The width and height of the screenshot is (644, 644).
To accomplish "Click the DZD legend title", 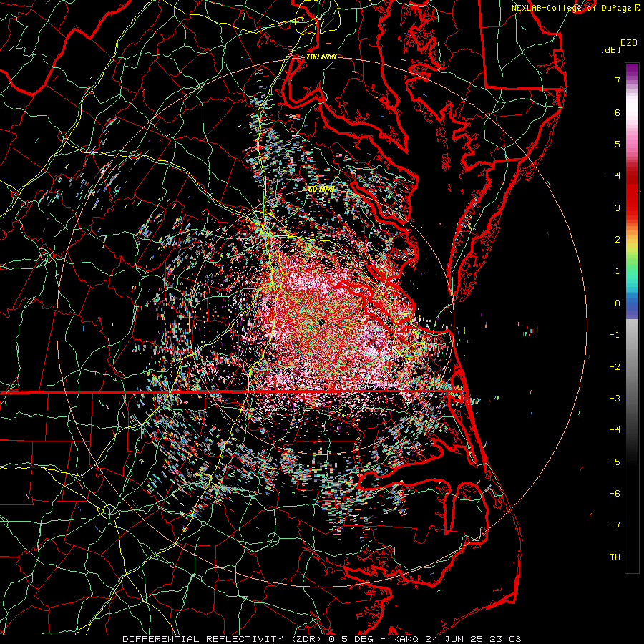I will click(x=629, y=43).
